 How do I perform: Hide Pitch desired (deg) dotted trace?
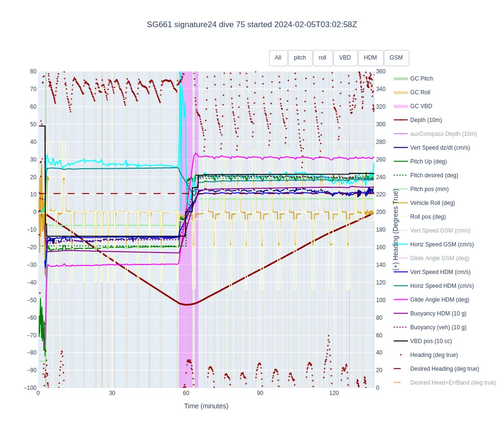tap(433, 175)
